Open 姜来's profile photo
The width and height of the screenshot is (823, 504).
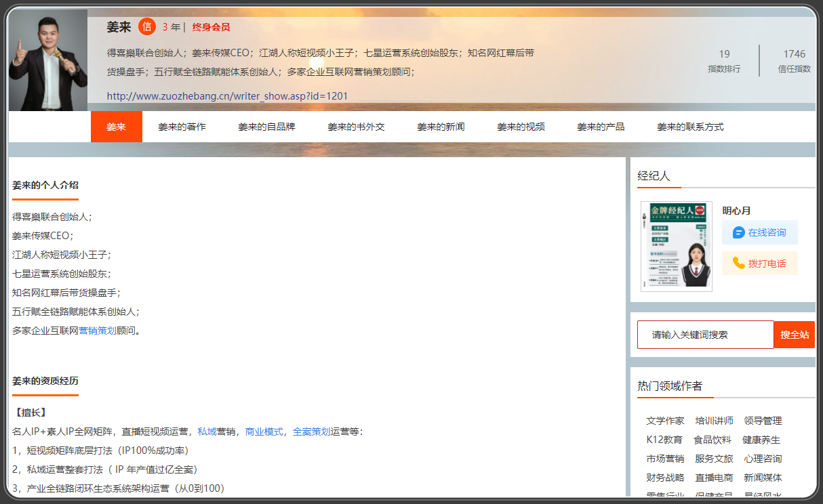click(x=48, y=60)
